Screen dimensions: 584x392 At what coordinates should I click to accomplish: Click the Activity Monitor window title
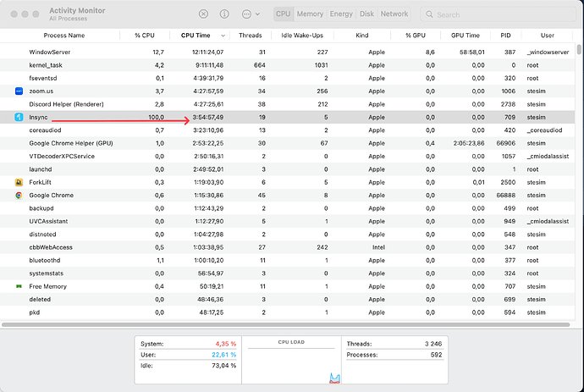[x=77, y=10]
